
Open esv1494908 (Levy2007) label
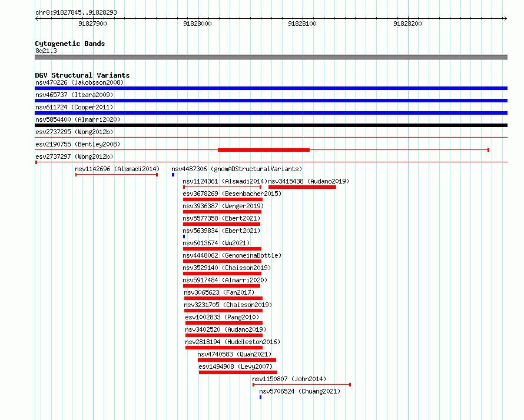[236, 366]
